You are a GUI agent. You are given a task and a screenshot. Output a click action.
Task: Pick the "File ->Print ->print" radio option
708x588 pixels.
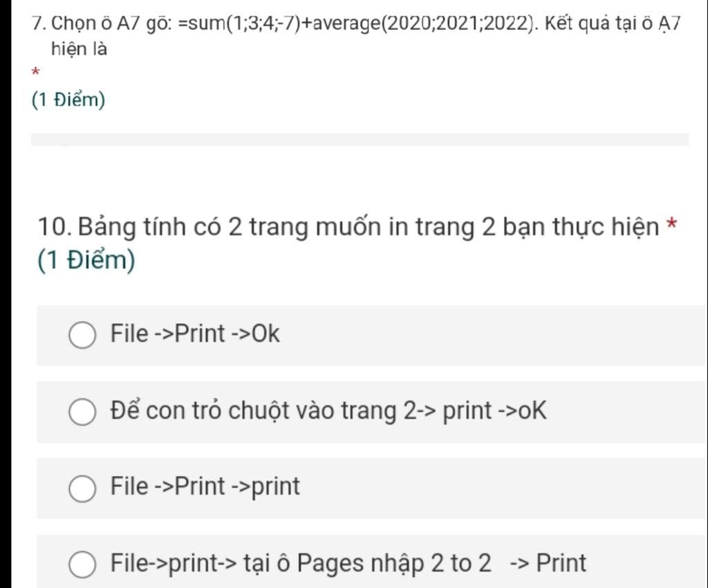point(82,488)
